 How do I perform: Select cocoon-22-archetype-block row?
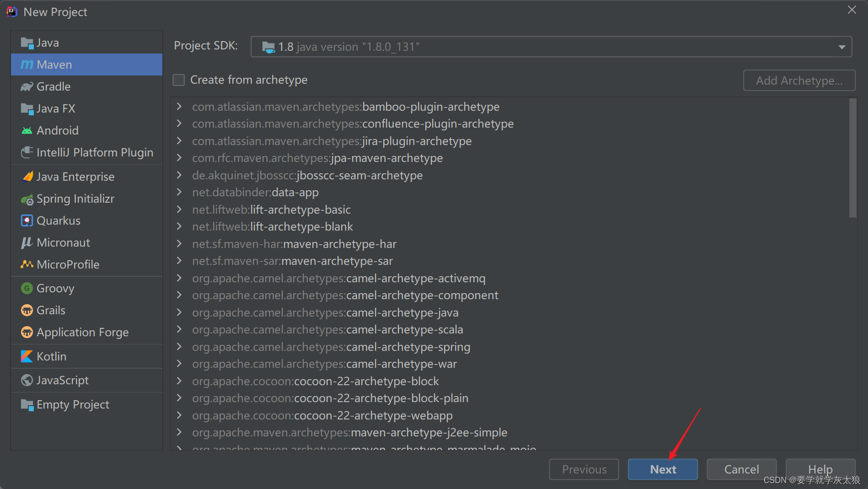(x=510, y=381)
